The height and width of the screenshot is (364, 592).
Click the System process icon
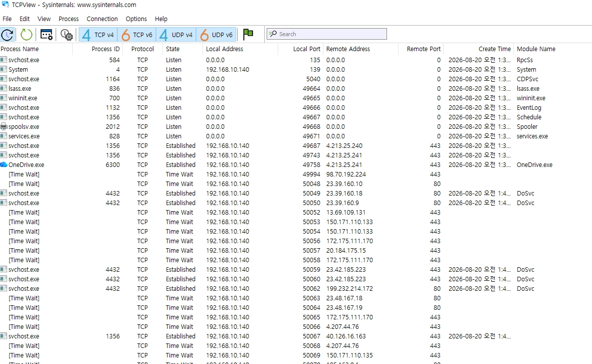[4, 70]
